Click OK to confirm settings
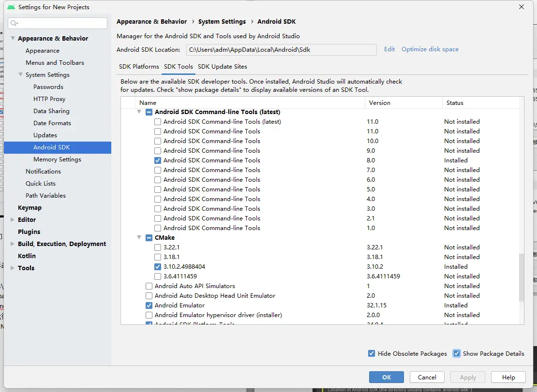 pyautogui.click(x=387, y=377)
